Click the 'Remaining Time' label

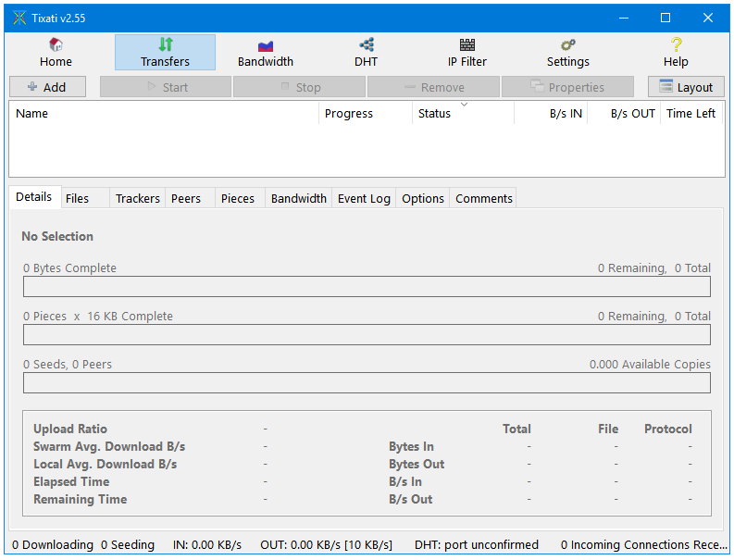(x=80, y=499)
